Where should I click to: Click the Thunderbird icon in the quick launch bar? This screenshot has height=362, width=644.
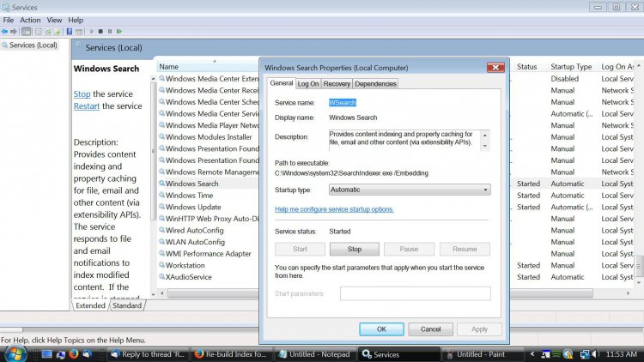87,353
